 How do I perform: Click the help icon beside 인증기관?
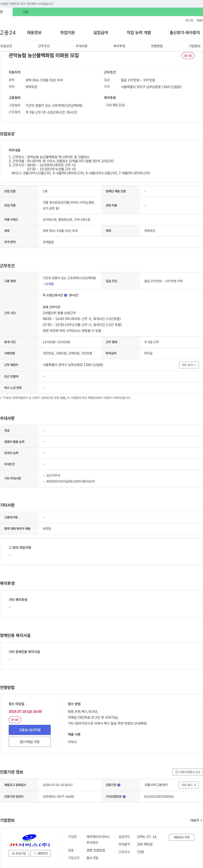pos(119,785)
